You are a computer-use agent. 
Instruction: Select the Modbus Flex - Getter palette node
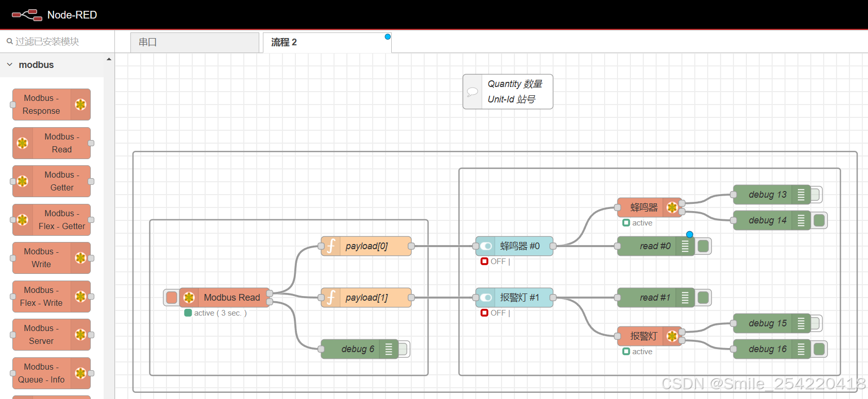[52, 220]
